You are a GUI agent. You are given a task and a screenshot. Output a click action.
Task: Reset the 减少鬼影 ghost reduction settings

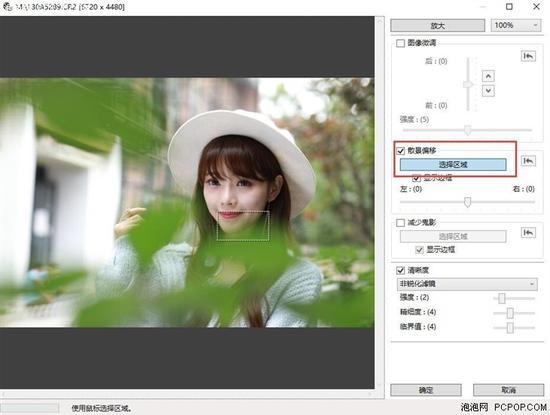point(528,233)
